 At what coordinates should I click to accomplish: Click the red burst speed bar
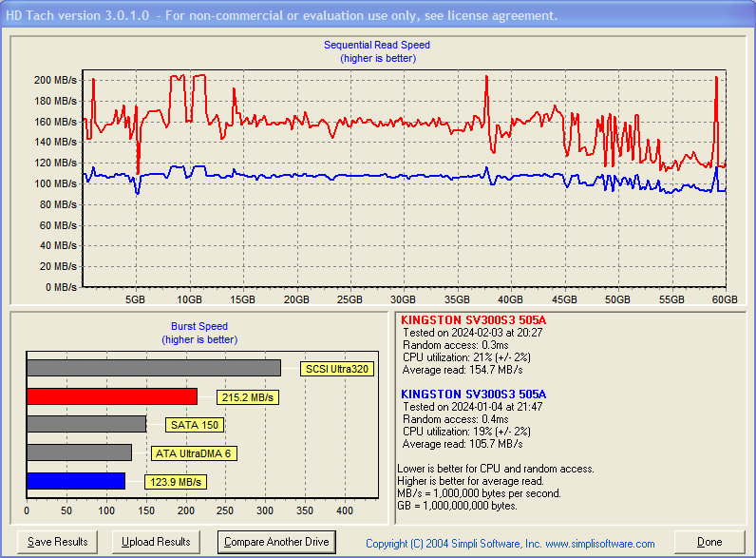(112, 396)
